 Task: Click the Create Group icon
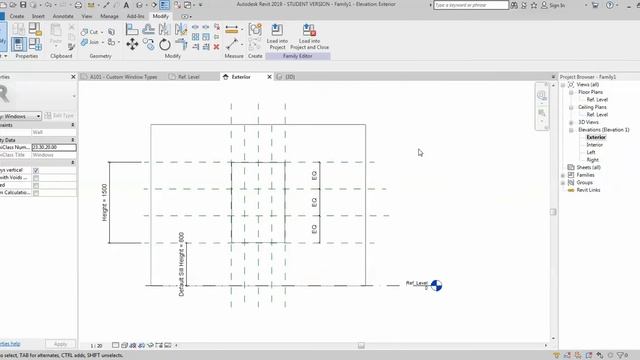pos(255,30)
